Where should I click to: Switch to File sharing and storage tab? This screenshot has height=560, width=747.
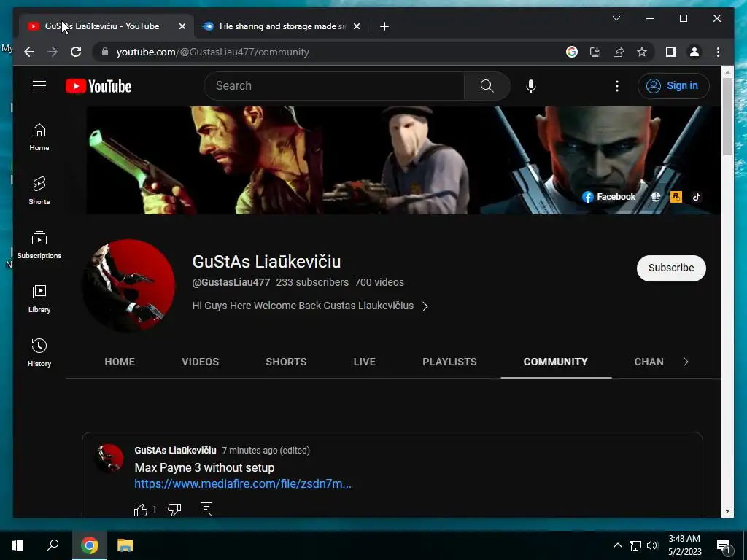[282, 26]
